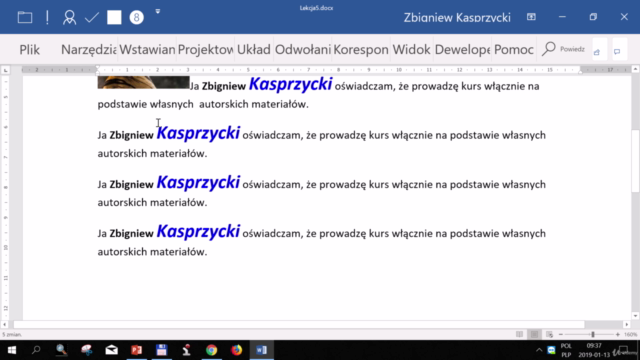
Task: Click bold Zbigniew in second paragraph
Action: [x=131, y=135]
